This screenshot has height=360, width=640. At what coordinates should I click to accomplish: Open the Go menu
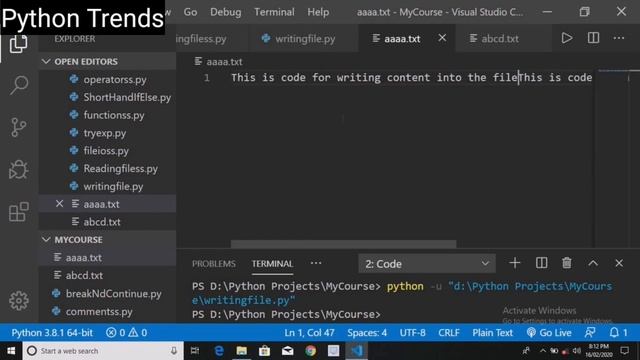coord(190,12)
